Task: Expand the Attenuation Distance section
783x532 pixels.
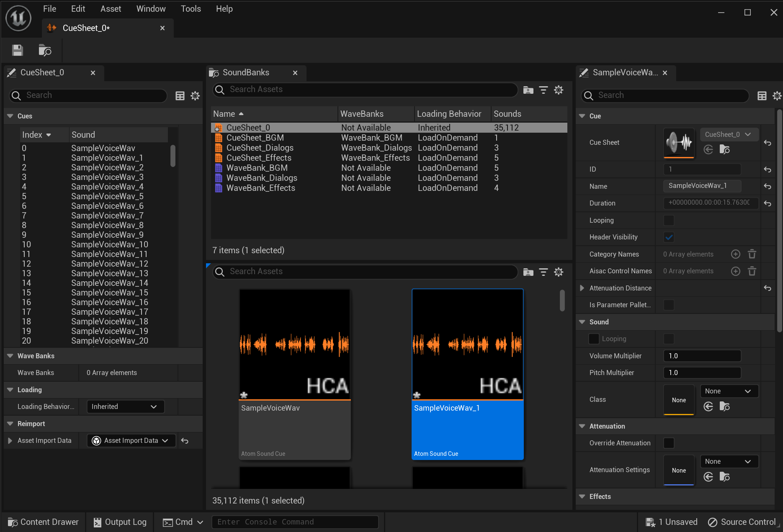Action: point(582,288)
